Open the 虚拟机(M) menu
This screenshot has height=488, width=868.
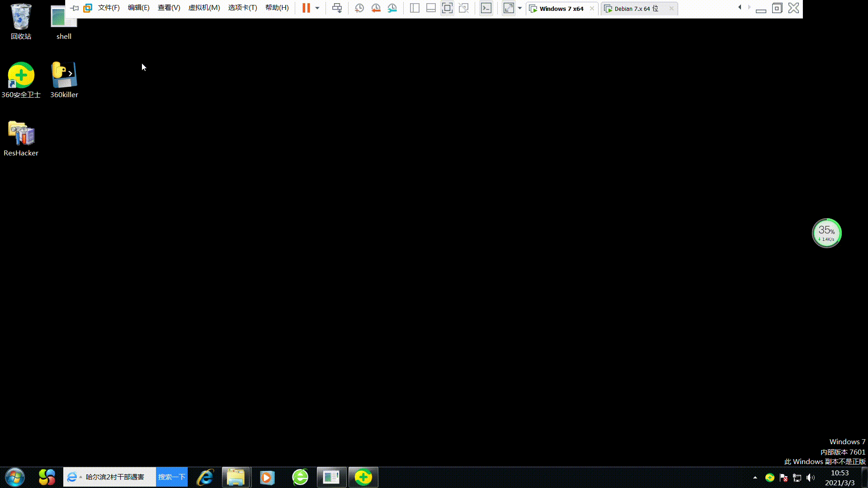pyautogui.click(x=204, y=8)
